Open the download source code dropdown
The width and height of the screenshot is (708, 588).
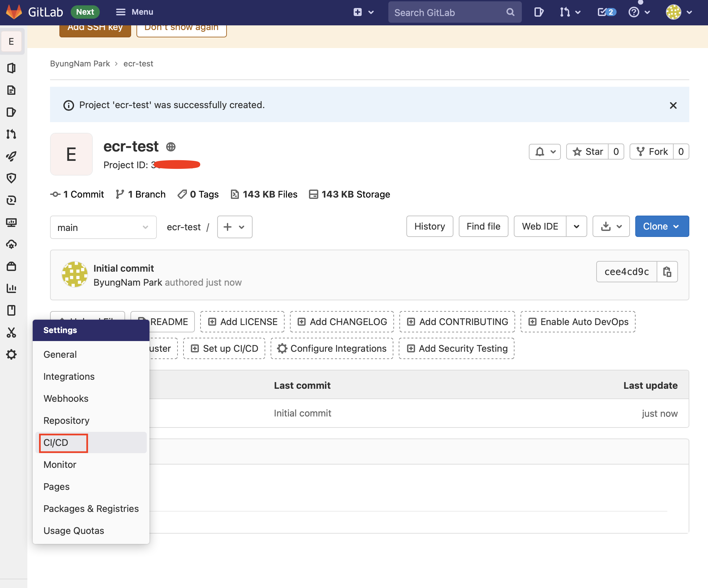pyautogui.click(x=611, y=226)
